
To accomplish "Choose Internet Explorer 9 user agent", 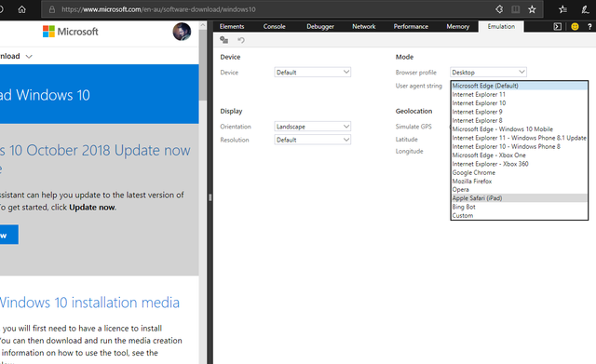I will click(520, 112).
